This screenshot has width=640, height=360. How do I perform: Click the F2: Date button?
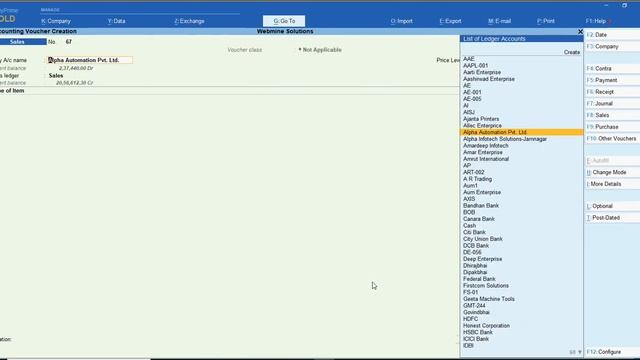click(612, 35)
